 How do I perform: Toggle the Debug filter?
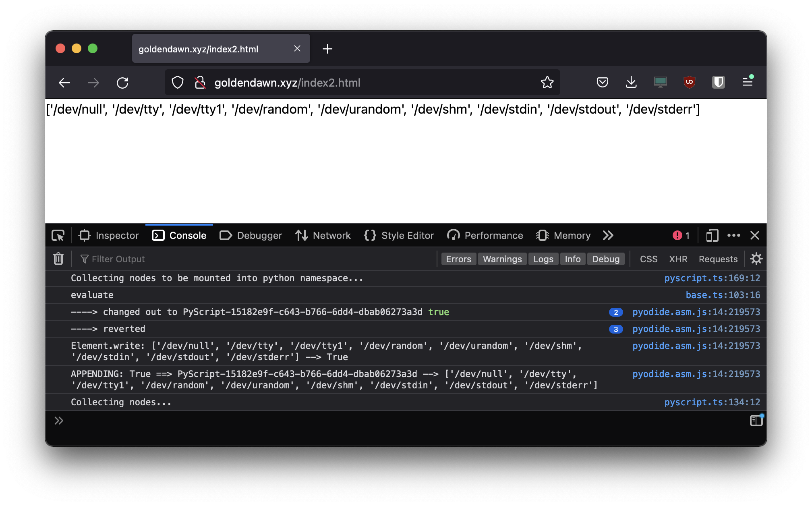(606, 259)
